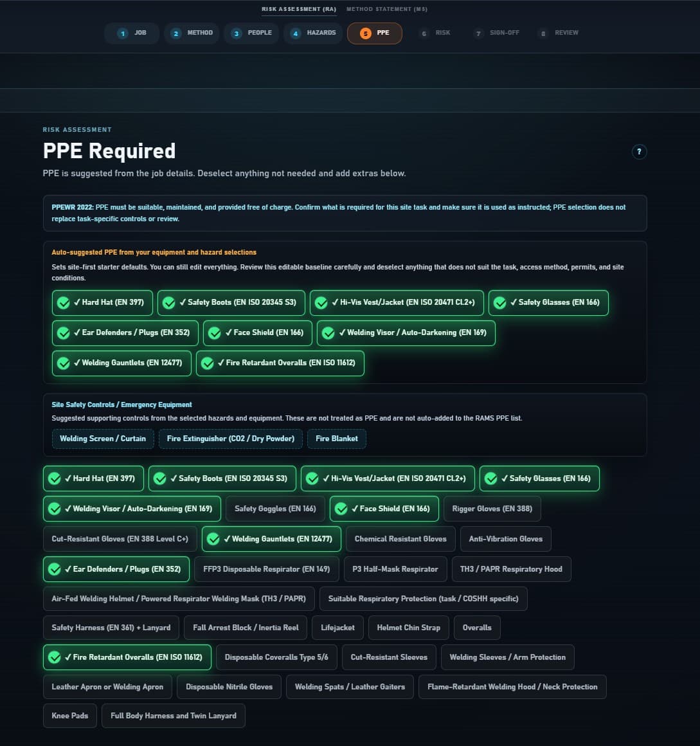Screen dimensions: 700x746
Task: Open the help question mark icon
Action: tap(639, 152)
